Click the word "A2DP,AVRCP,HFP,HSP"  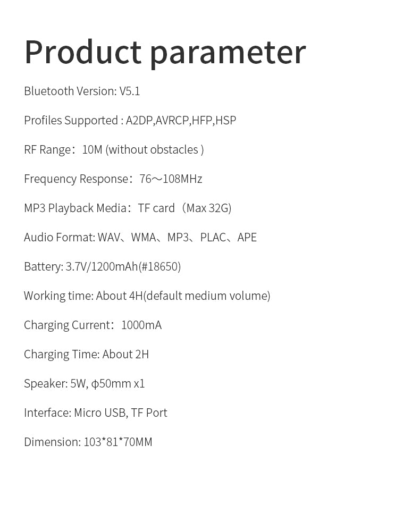181,120
